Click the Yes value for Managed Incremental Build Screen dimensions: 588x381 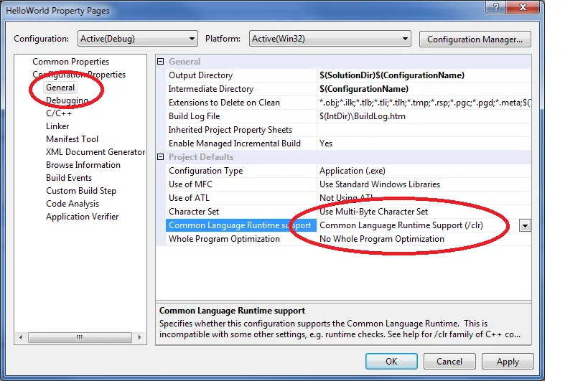(326, 144)
